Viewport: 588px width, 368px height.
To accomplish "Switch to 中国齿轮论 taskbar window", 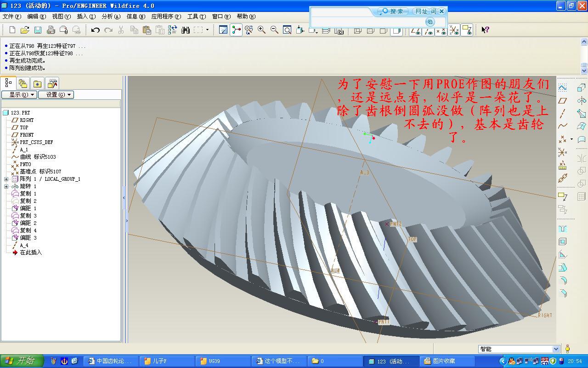I will [x=111, y=361].
